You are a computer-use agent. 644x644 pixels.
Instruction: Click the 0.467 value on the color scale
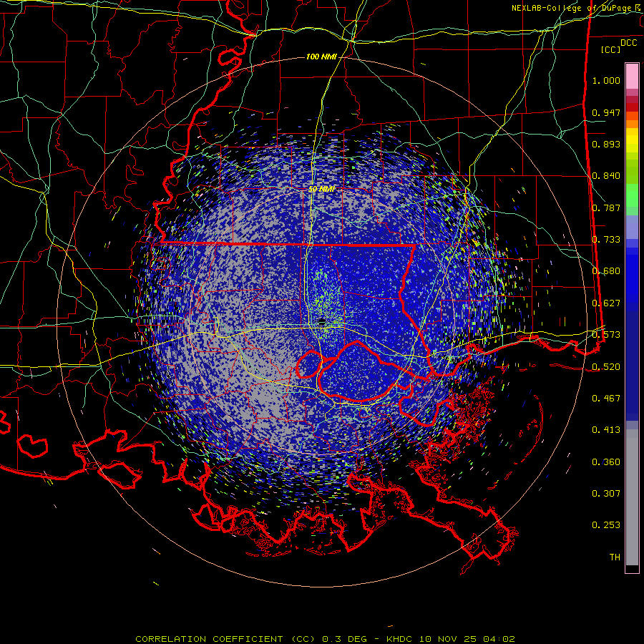[606, 399]
